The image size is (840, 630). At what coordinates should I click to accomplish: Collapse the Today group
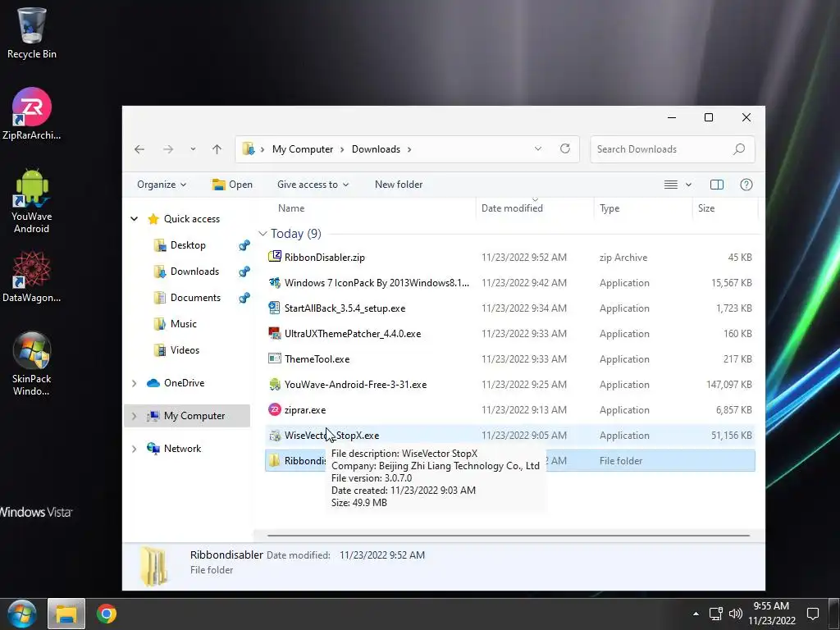coord(262,234)
